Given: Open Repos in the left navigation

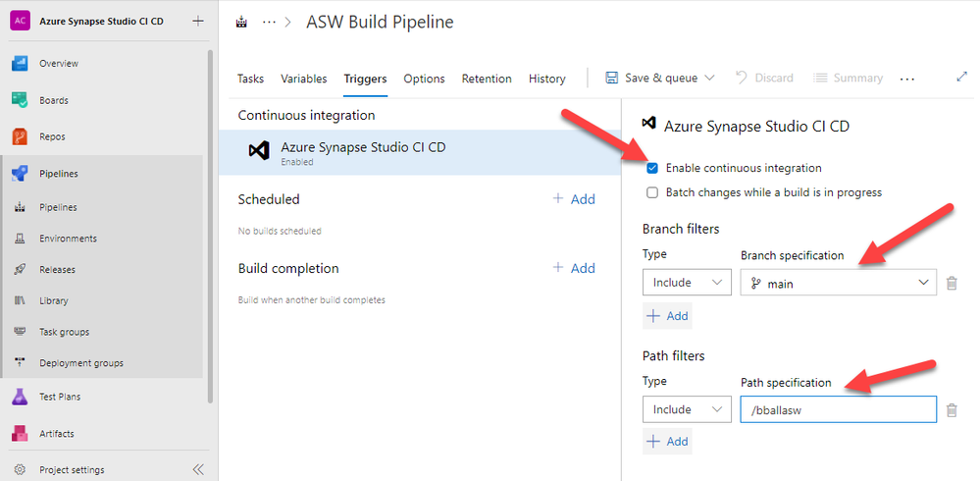Looking at the screenshot, I should tap(52, 136).
